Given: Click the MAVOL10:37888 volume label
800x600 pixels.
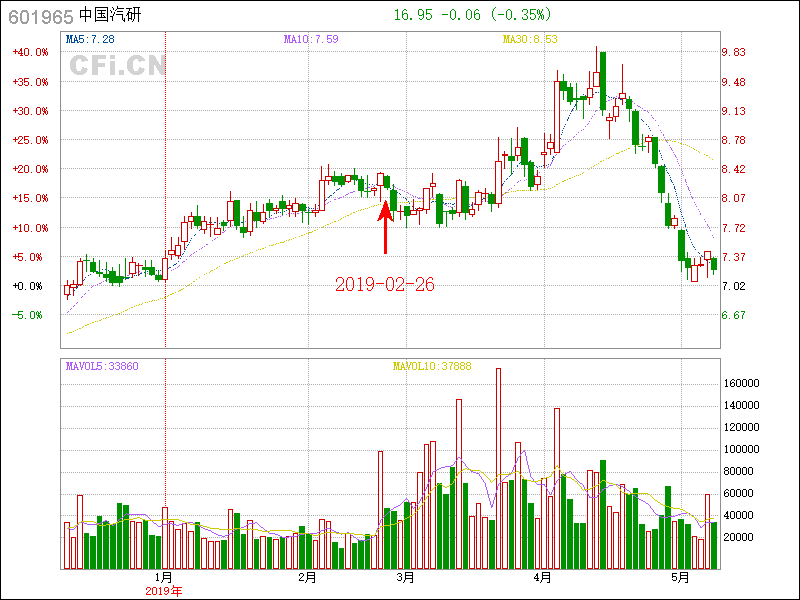Looking at the screenshot, I should tap(432, 366).
